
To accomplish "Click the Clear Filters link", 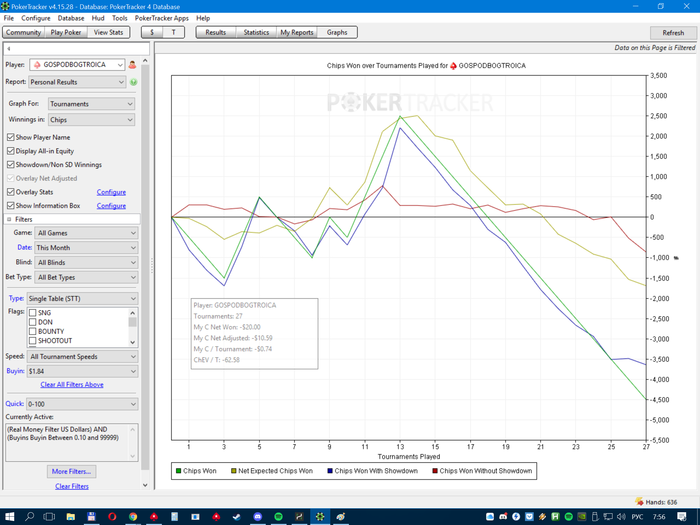I will (72, 486).
